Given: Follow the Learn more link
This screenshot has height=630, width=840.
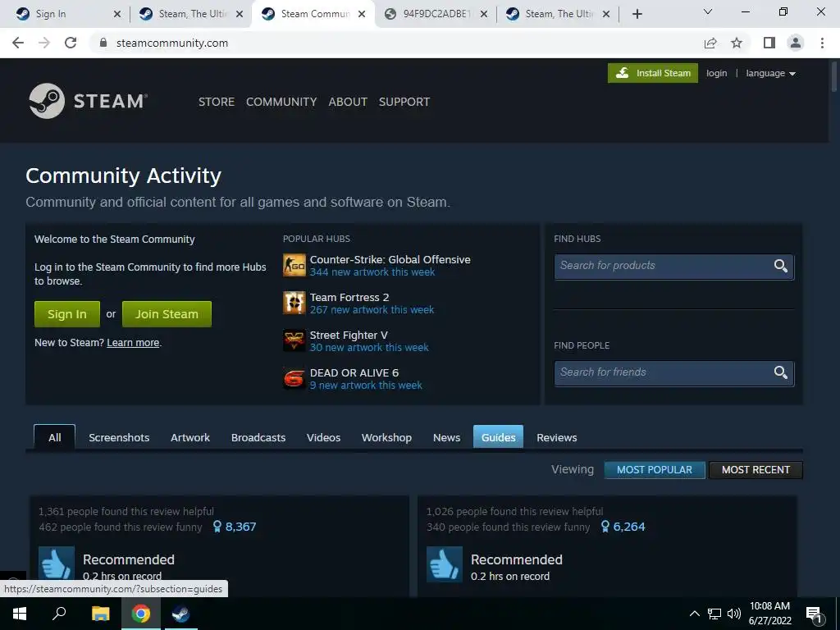Looking at the screenshot, I should 133,343.
